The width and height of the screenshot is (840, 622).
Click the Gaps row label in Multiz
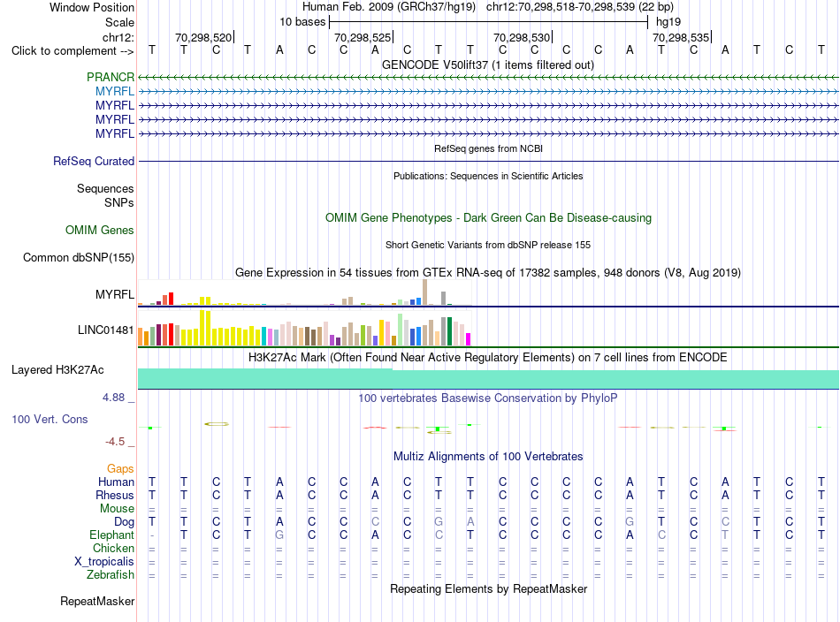[120, 468]
